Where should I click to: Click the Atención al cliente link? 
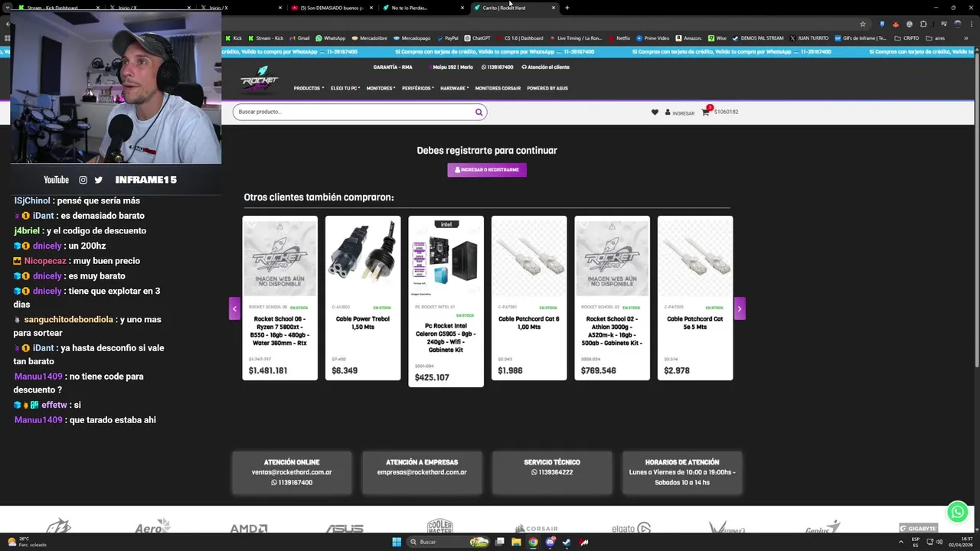tap(545, 67)
